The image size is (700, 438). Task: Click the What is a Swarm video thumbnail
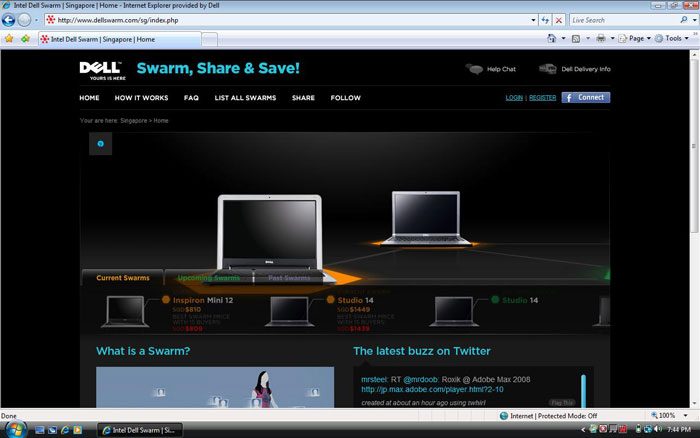click(215, 387)
